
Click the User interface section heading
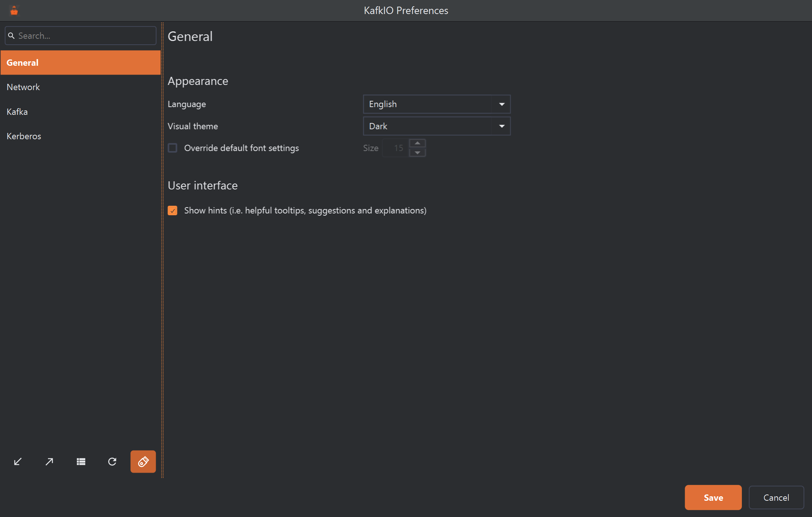(203, 185)
